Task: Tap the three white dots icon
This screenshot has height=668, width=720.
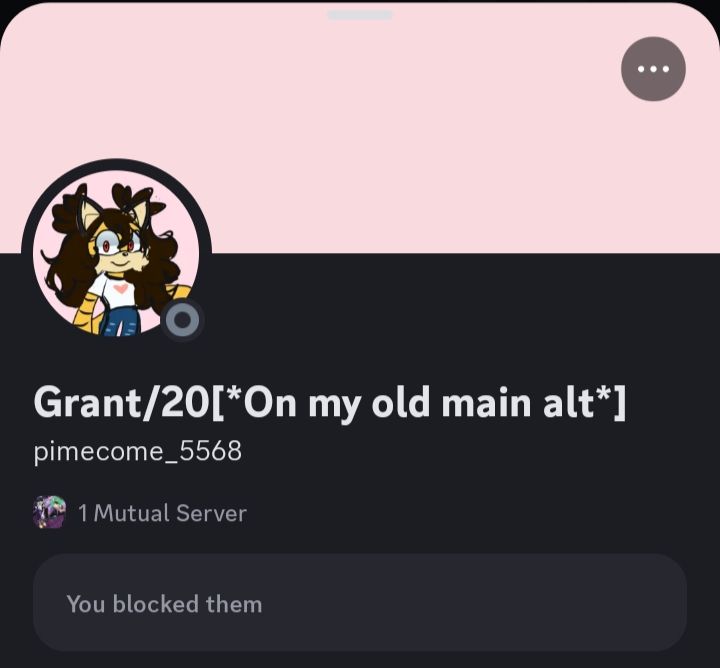Action: point(653,69)
